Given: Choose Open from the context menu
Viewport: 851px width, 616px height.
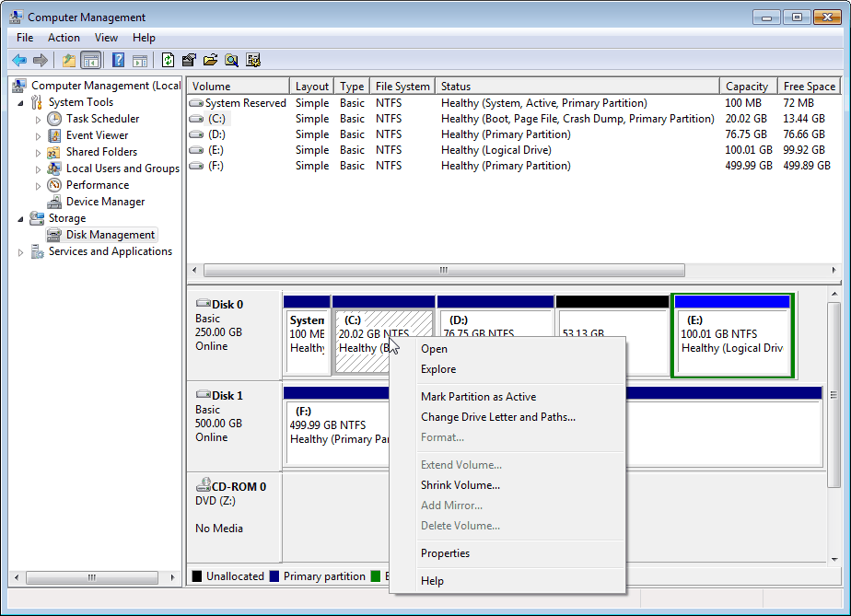Looking at the screenshot, I should [508, 349].
